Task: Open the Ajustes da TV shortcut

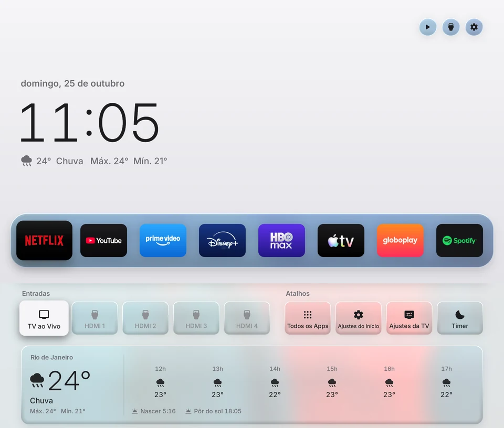Action: coord(409,318)
